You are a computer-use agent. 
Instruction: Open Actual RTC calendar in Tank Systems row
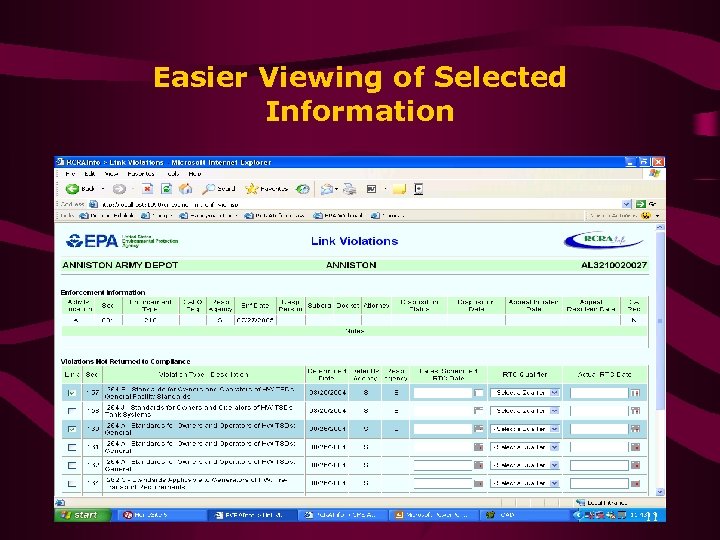[635, 411]
